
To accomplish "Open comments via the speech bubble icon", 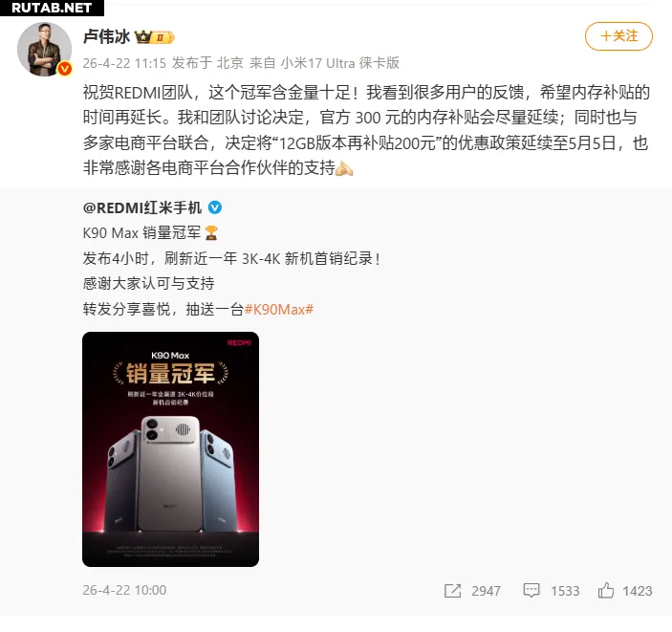I will click(531, 591).
